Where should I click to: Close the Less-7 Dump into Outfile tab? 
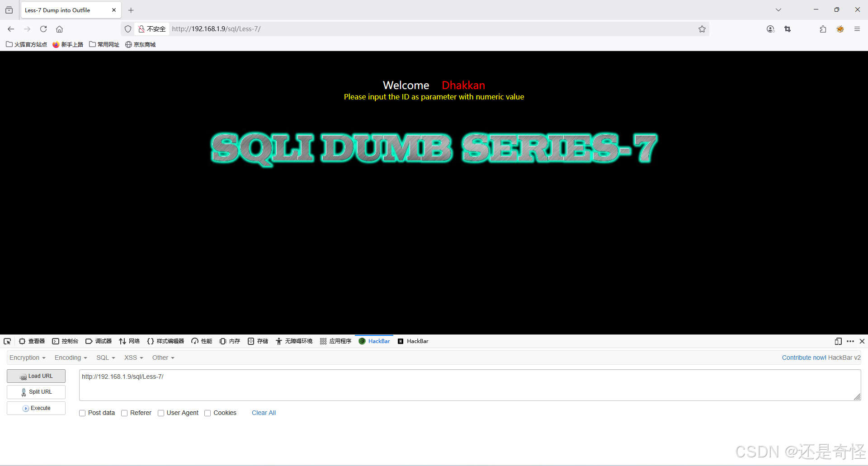tap(114, 10)
